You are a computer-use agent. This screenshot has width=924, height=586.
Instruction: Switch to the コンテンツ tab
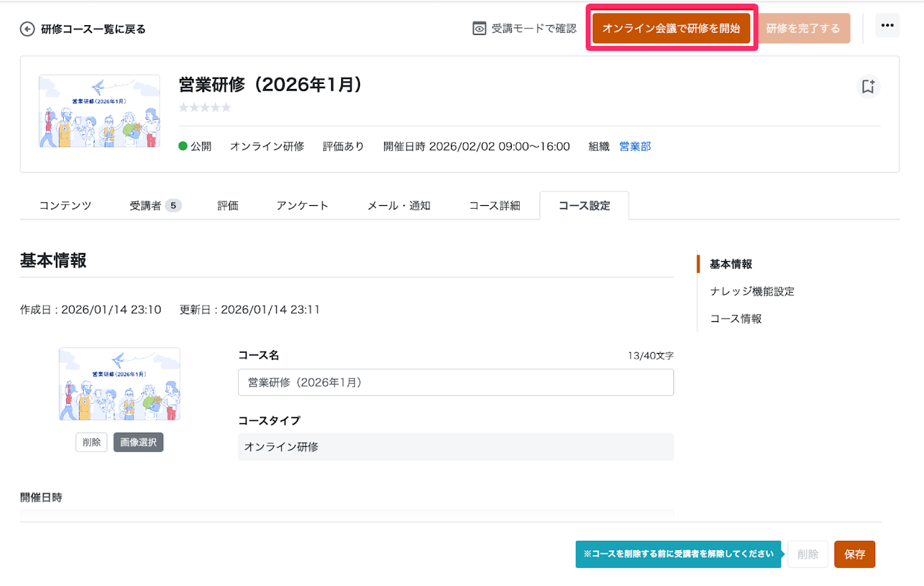click(65, 205)
